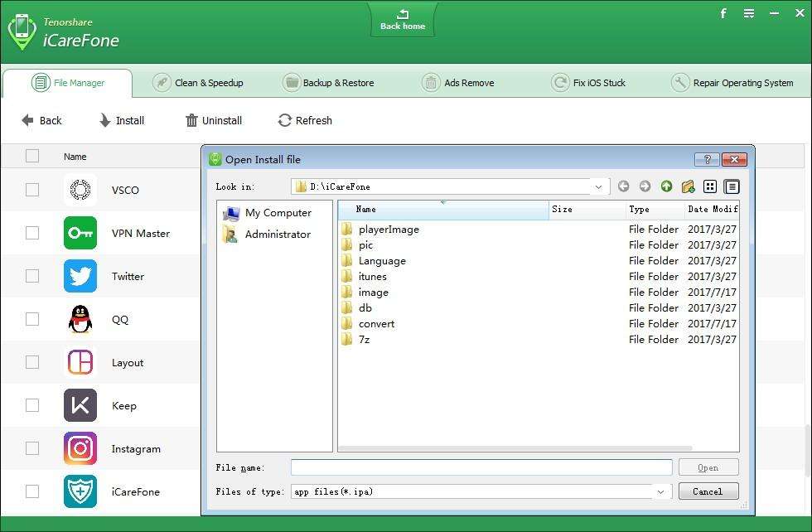Open the Files of type dropdown
The image size is (812, 532).
[661, 491]
